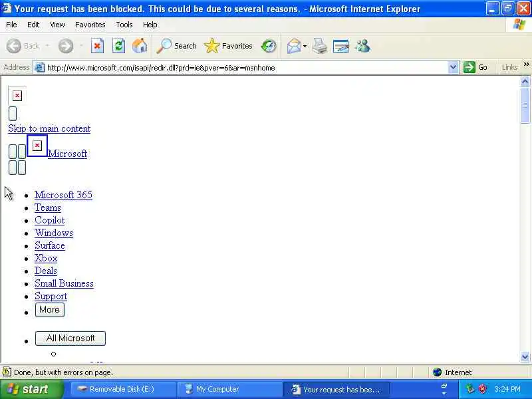This screenshot has width=532, height=399.
Task: Click the More button
Action: pyautogui.click(x=49, y=310)
